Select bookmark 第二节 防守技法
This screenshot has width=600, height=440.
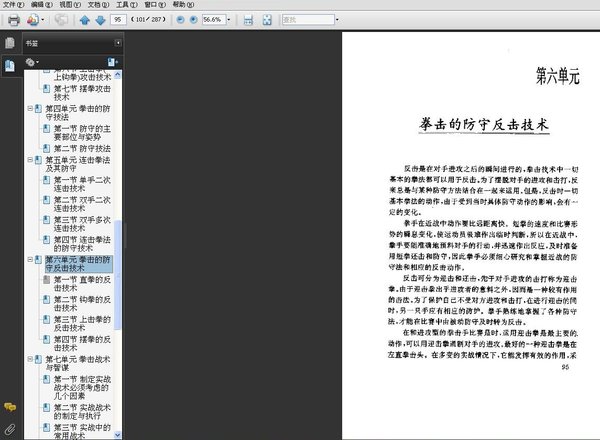tap(82, 148)
